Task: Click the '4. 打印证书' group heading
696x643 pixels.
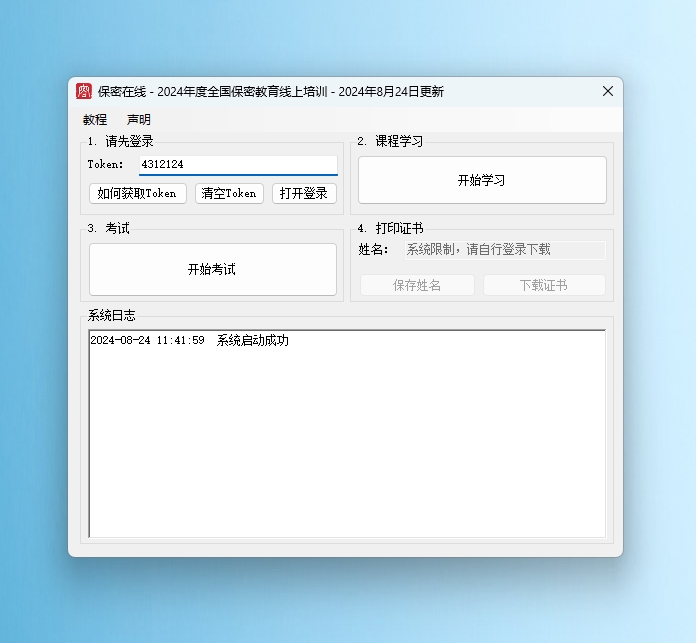Action: pyautogui.click(x=391, y=229)
